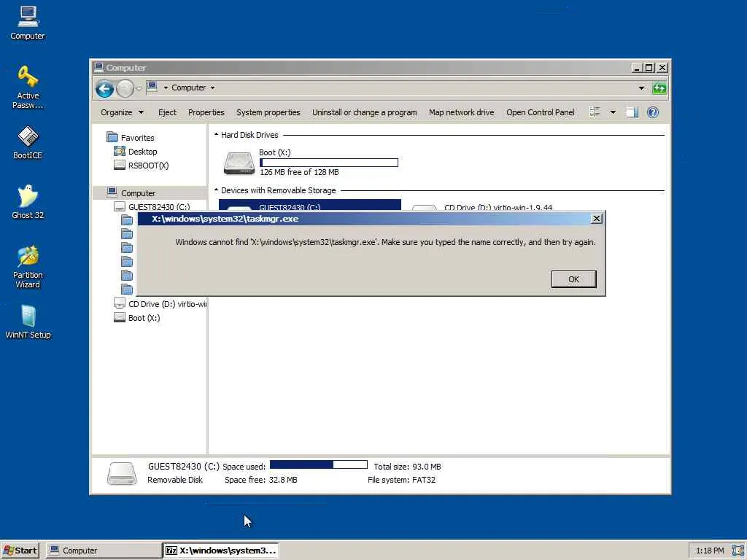Click the tray icon next to clock

[738, 551]
